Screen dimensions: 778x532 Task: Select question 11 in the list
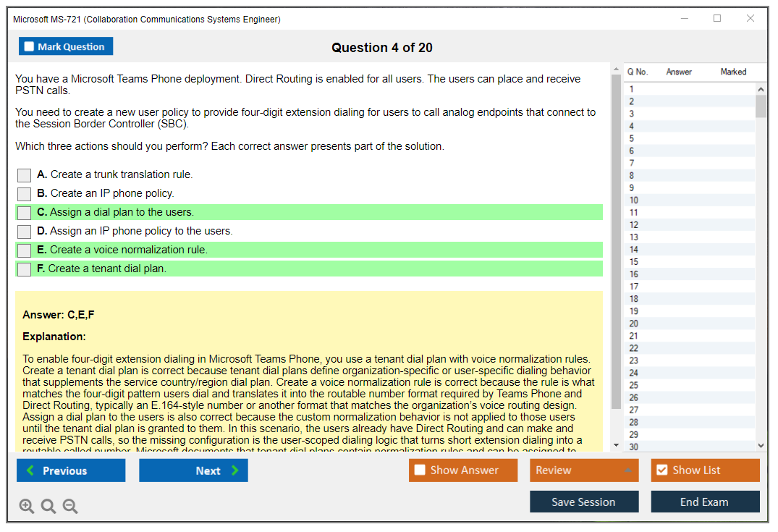pyautogui.click(x=690, y=213)
